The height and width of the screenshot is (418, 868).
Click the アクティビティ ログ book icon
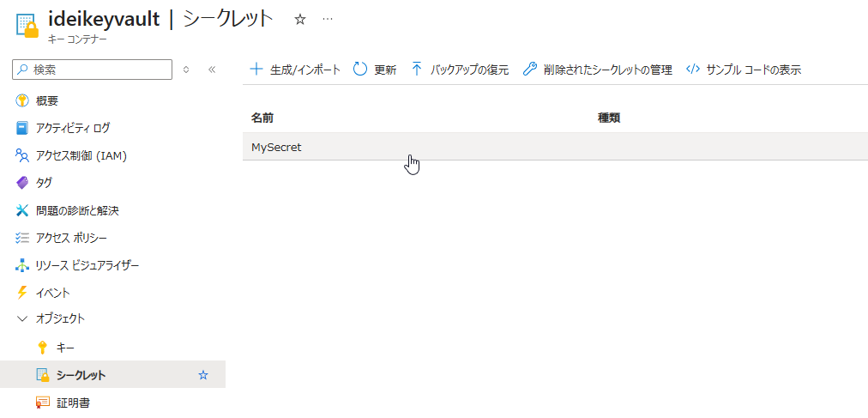point(22,129)
